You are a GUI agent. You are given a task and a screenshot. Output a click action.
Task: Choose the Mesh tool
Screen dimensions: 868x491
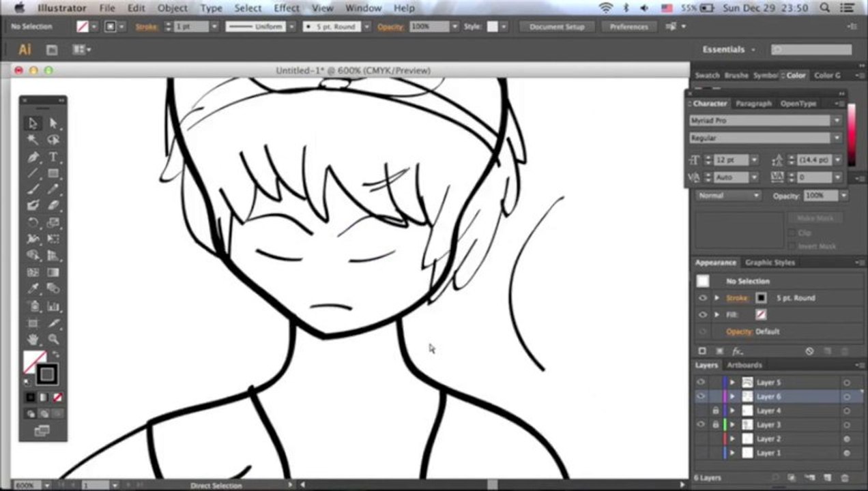click(32, 272)
